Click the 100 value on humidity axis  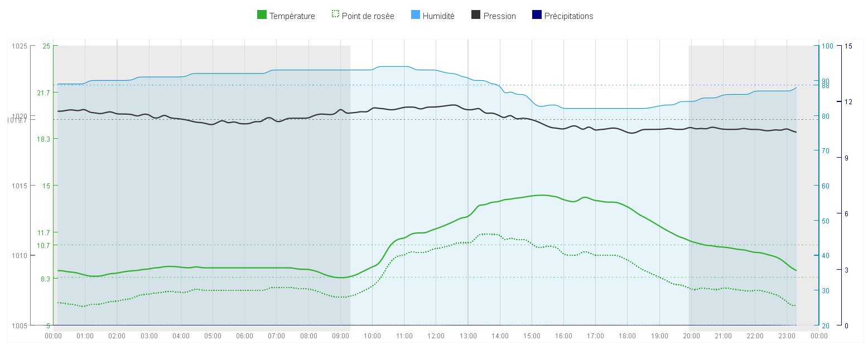click(x=827, y=46)
